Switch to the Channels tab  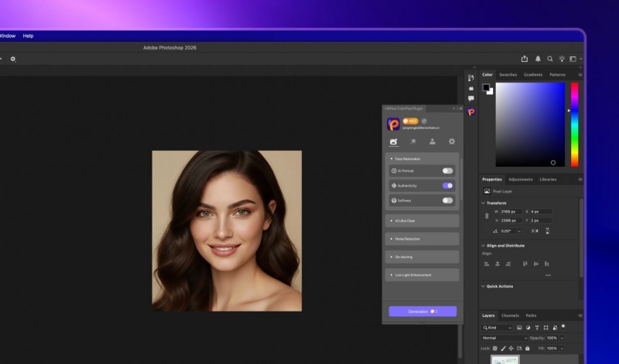click(510, 315)
